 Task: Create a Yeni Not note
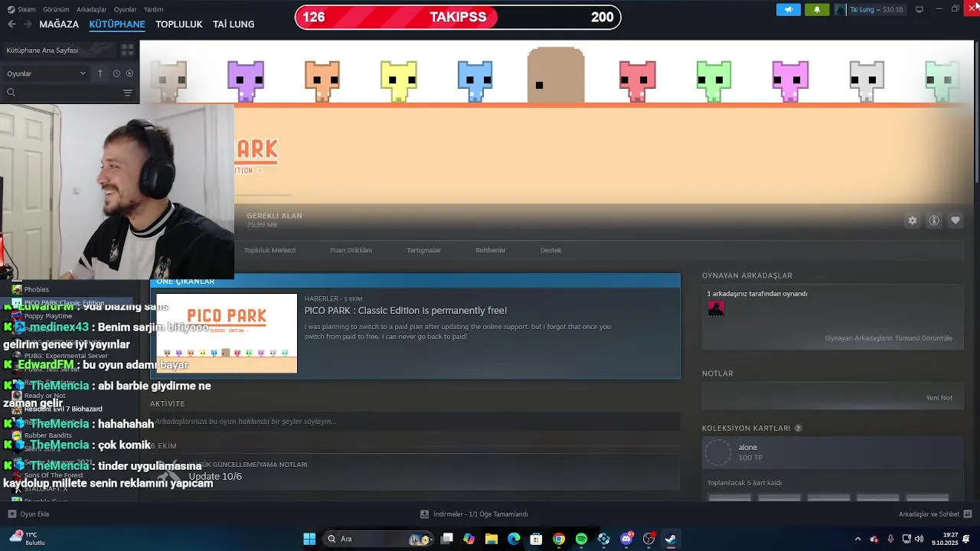click(x=939, y=398)
